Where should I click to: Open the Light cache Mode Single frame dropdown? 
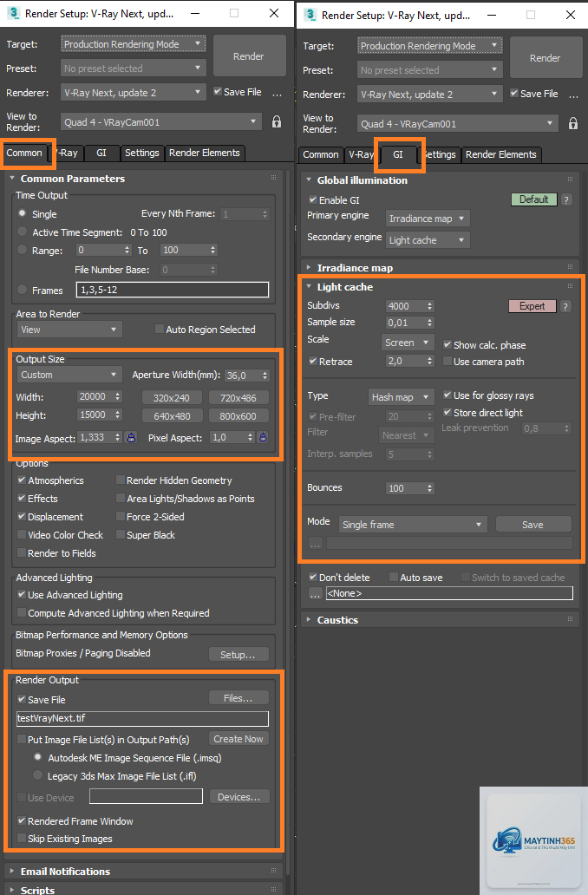point(413,525)
